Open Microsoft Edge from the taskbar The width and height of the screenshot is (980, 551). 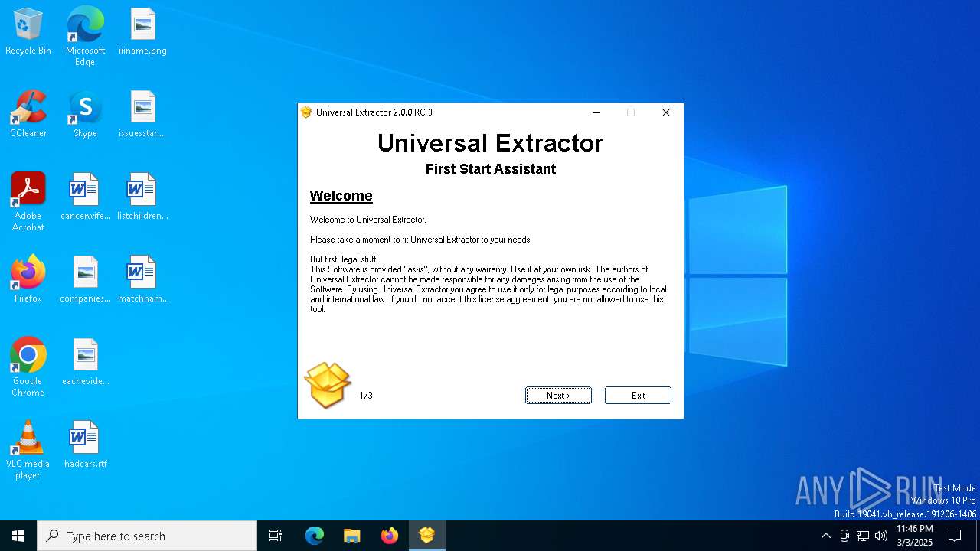point(315,536)
